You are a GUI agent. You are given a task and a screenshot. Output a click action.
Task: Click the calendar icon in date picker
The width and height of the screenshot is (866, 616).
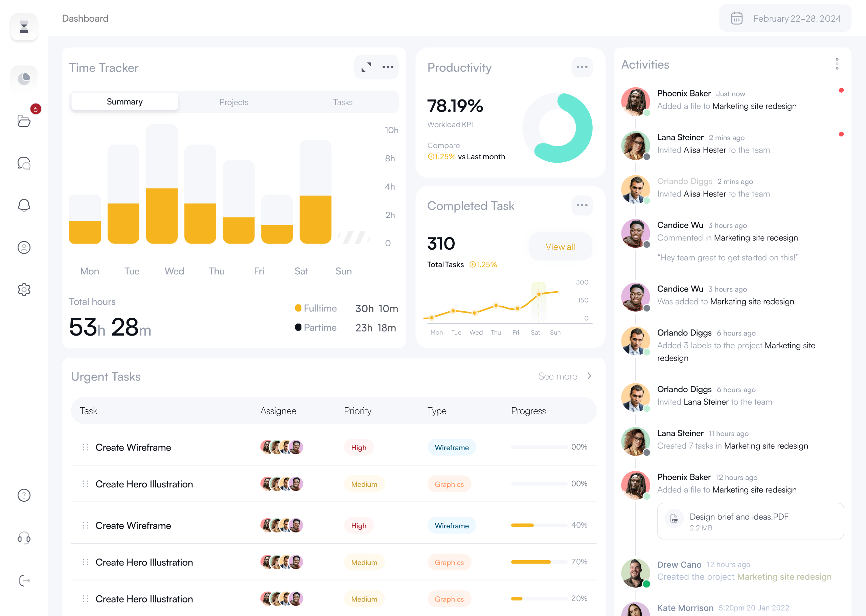coord(736,18)
